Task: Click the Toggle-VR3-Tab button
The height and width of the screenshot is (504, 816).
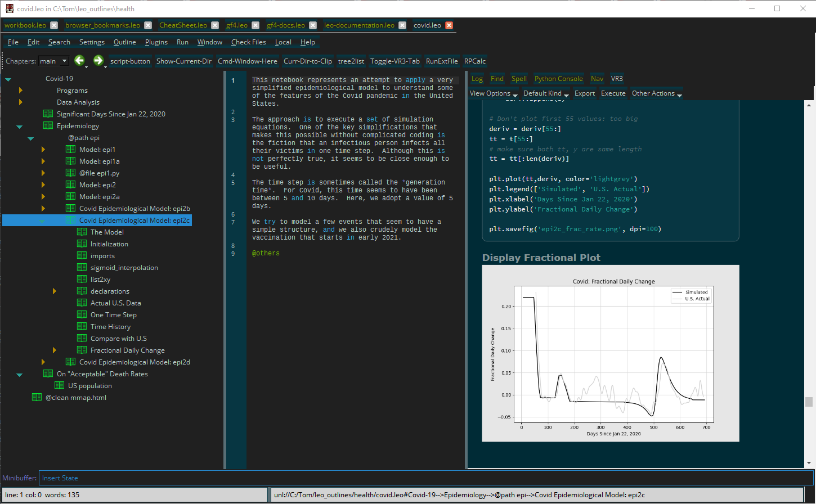Action: tap(394, 61)
